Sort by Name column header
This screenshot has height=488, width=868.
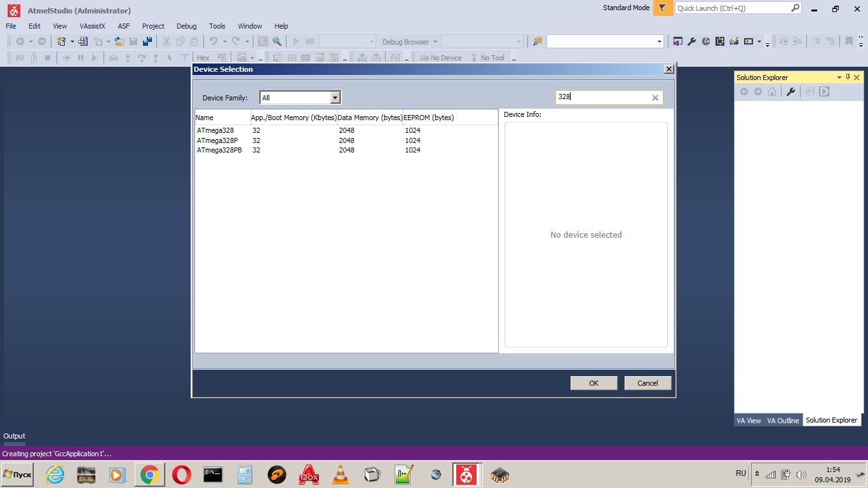coord(222,118)
